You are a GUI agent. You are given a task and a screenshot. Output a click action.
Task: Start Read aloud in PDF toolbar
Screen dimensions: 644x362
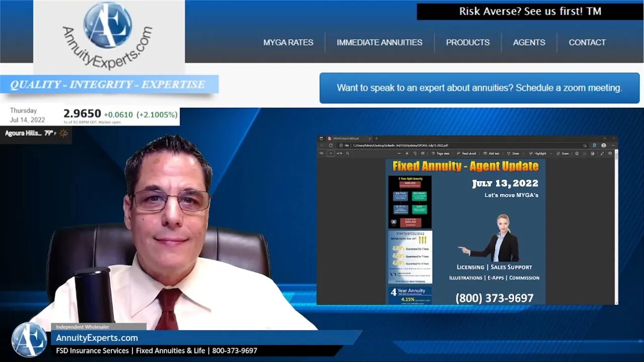(x=466, y=153)
